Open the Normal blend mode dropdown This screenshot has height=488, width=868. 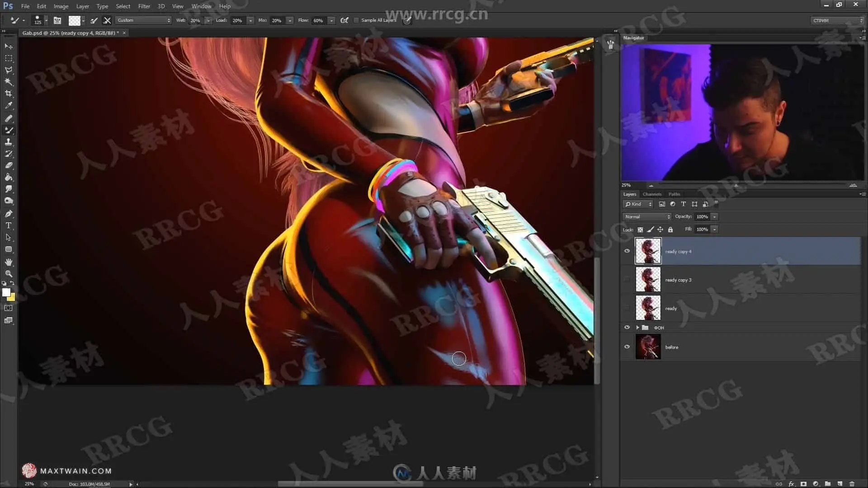(647, 217)
